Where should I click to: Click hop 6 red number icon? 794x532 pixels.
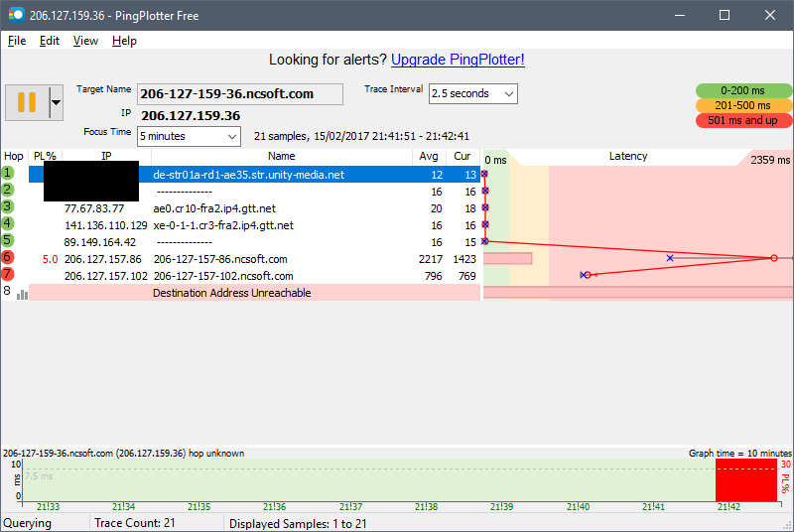(8, 257)
